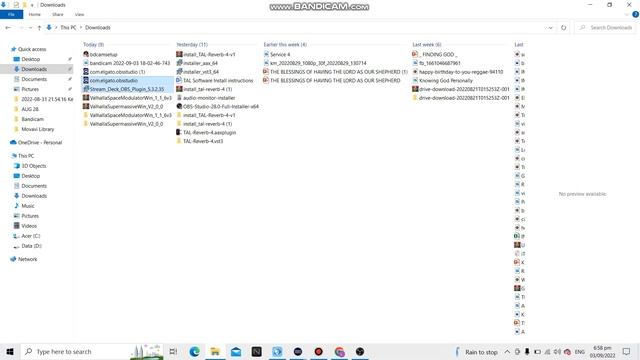Open Task View on taskbar

[x=173, y=352]
